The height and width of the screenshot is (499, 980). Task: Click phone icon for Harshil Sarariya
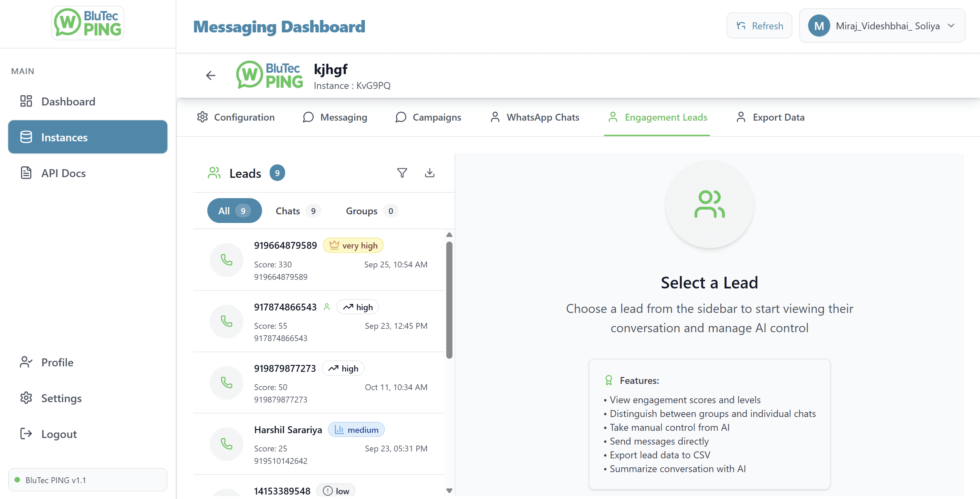click(227, 444)
